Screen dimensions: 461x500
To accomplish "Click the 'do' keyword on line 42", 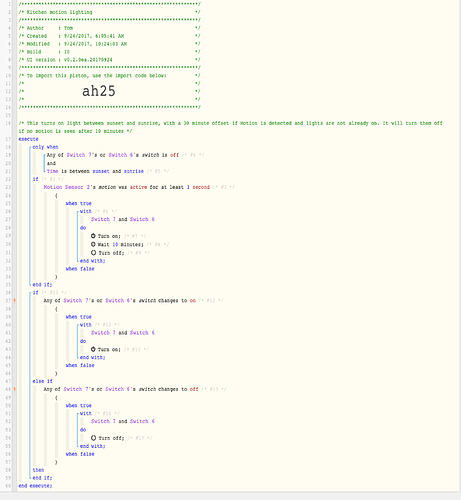I will click(x=83, y=341).
